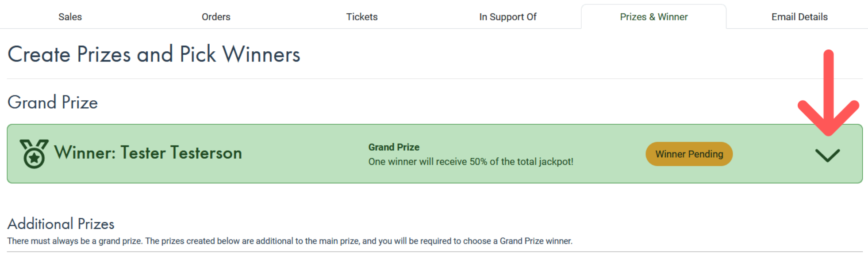The image size is (868, 262).
Task: Click the divider line beneath the page title
Action: [435, 79]
